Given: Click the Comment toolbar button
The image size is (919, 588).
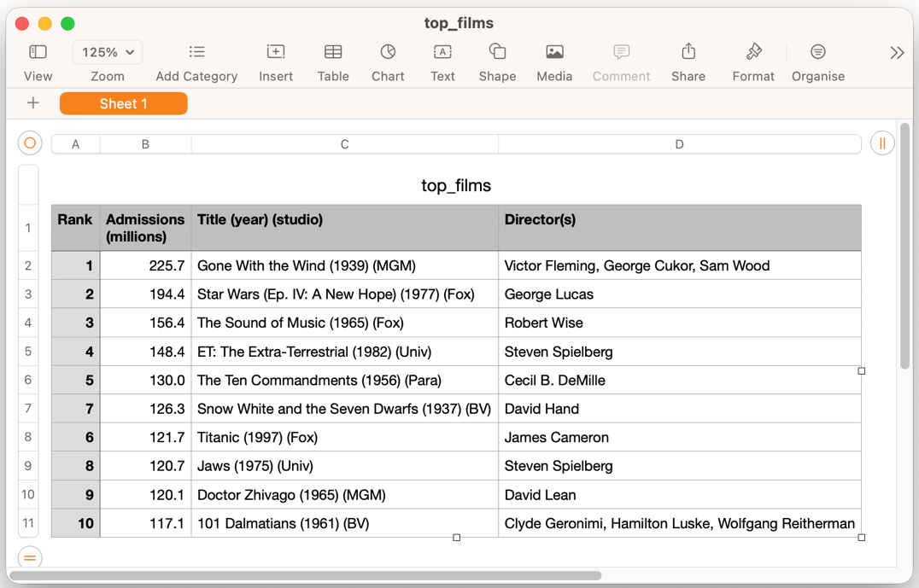Looking at the screenshot, I should point(621,62).
